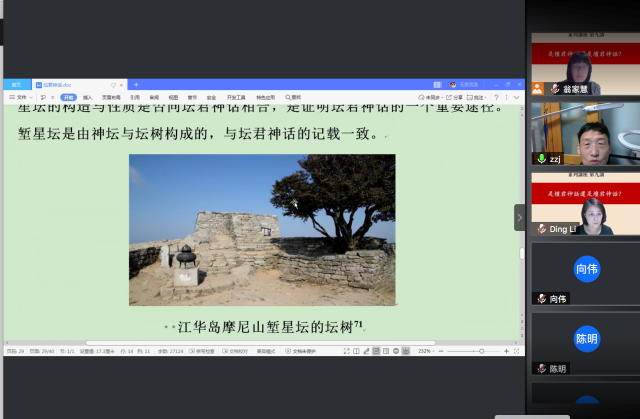Switch to reading view book icon
Screen dimensions: 640x419
(356, 351)
